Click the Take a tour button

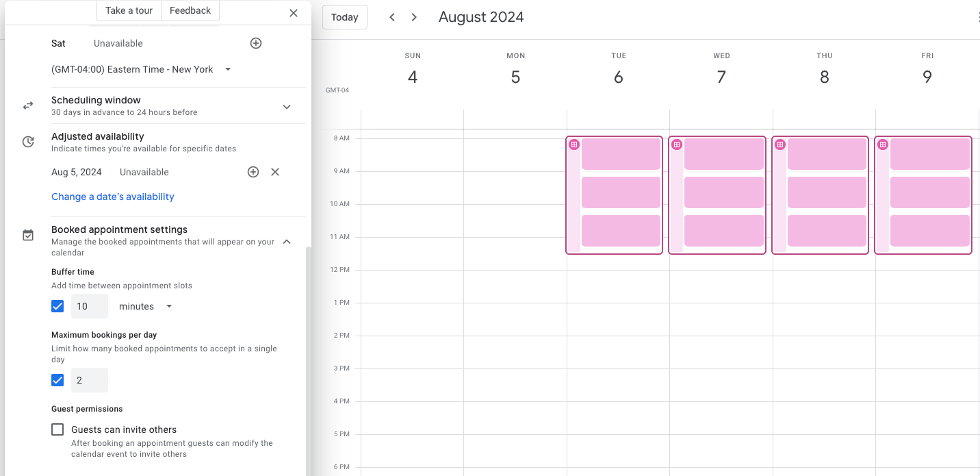(129, 10)
